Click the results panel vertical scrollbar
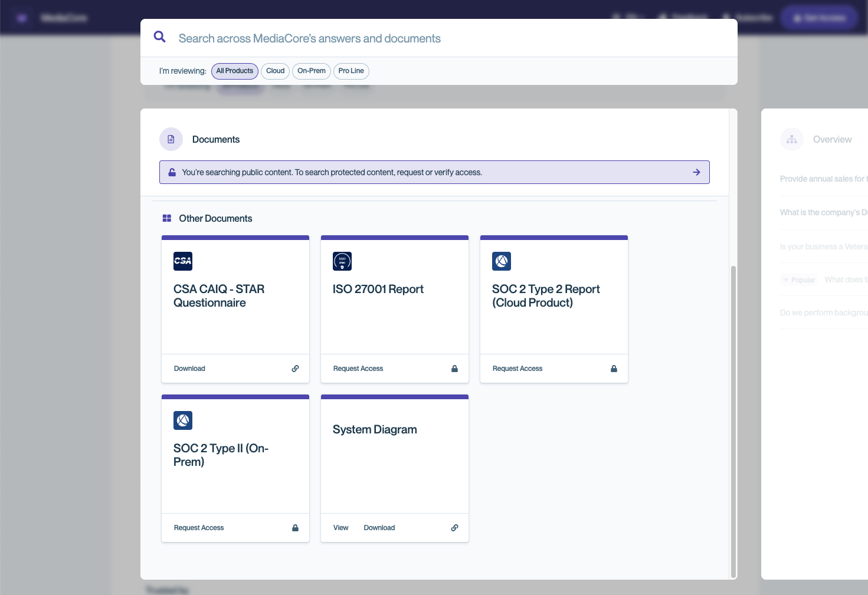The image size is (868, 595). click(x=733, y=422)
